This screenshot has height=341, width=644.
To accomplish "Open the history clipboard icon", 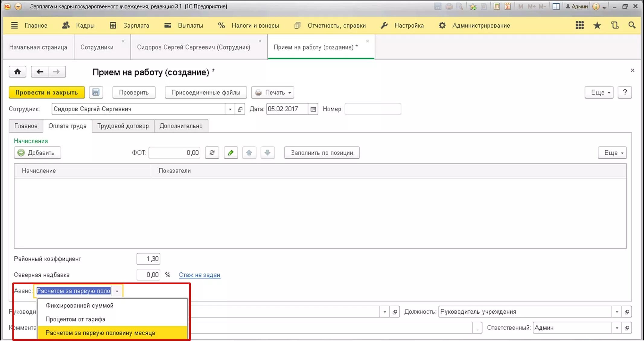I will tap(615, 25).
